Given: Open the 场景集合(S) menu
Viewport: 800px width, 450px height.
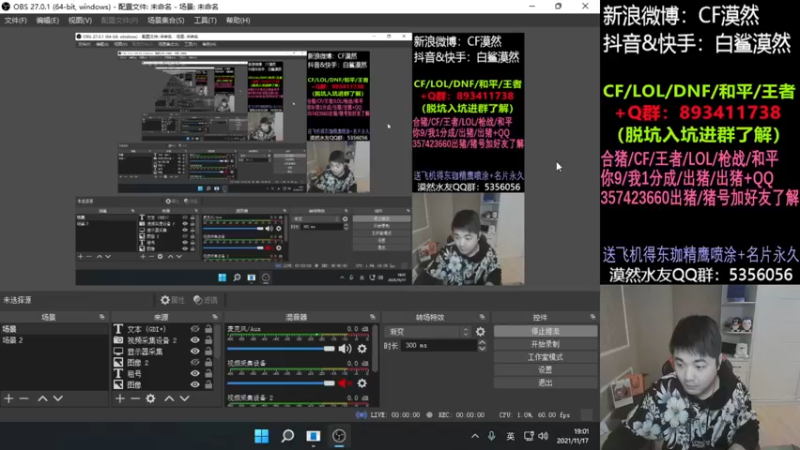Looking at the screenshot, I should click(x=165, y=20).
